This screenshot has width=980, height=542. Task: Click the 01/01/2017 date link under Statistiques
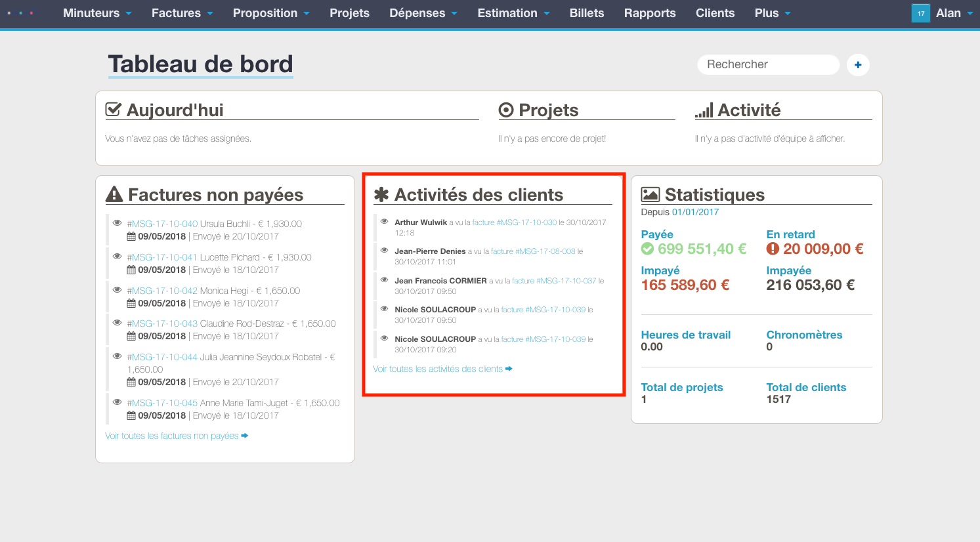coord(695,212)
